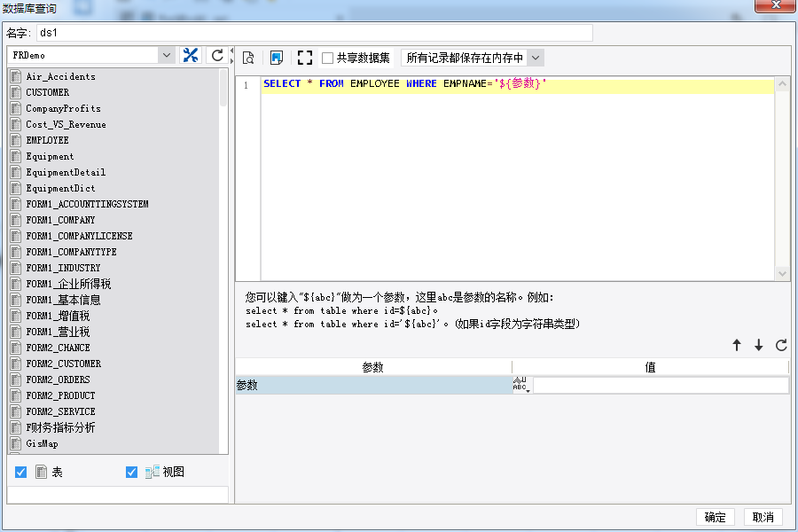Click the 参数 column header

373,367
